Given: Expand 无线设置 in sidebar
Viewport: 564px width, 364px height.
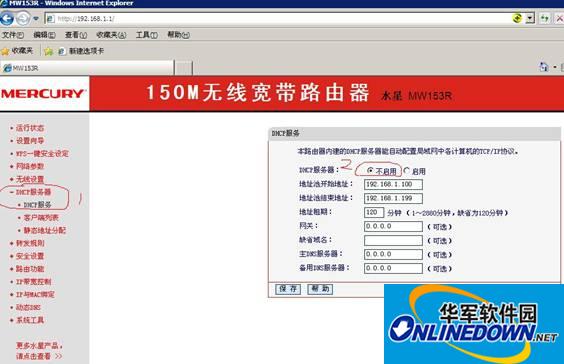Looking at the screenshot, I should 30,179.
